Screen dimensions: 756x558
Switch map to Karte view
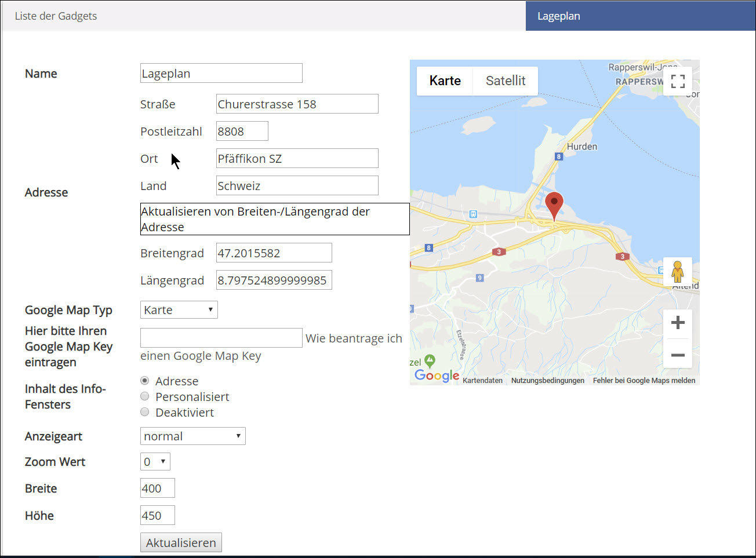pyautogui.click(x=445, y=81)
